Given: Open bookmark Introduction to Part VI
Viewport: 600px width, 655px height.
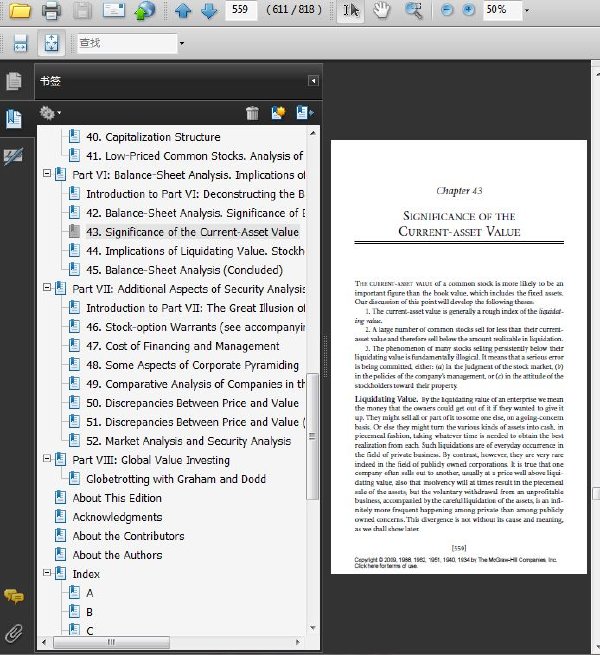Looking at the screenshot, I should (x=195, y=194).
